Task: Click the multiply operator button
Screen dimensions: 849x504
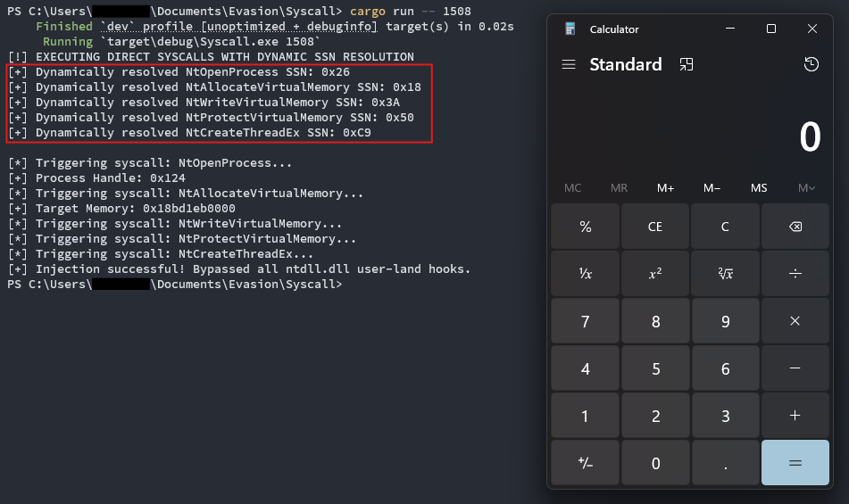Action: click(795, 321)
